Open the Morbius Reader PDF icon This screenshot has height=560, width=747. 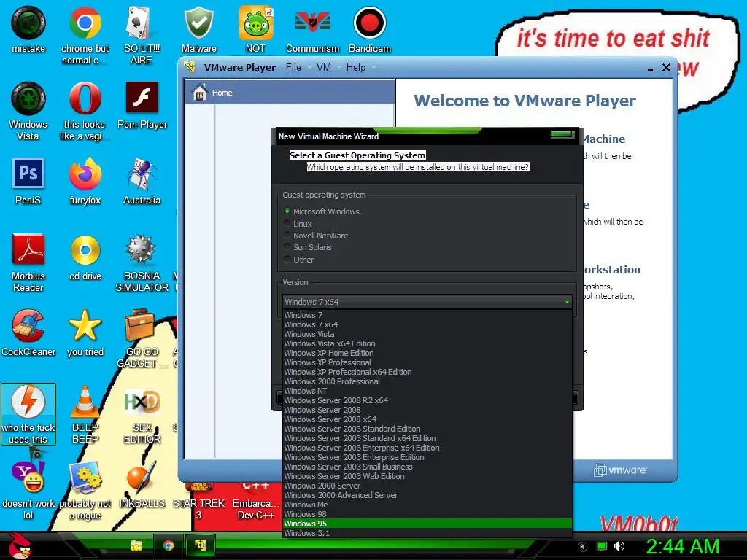coord(28,262)
